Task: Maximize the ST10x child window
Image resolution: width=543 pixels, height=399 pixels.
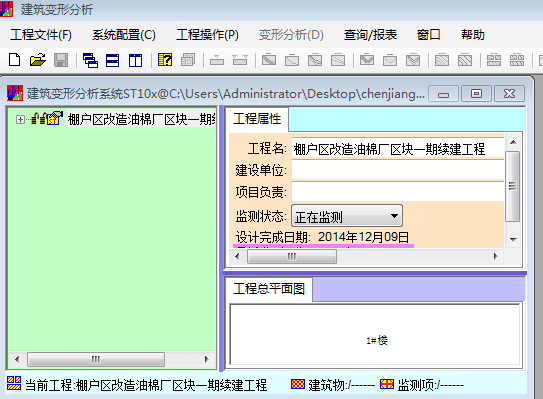Action: (477, 94)
